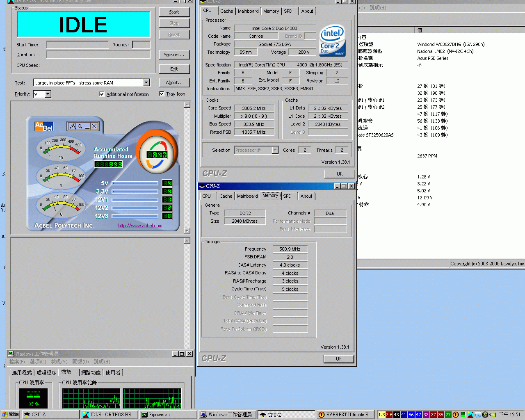Click the Orthos About... button
The width and height of the screenshot is (525, 420).
(174, 82)
